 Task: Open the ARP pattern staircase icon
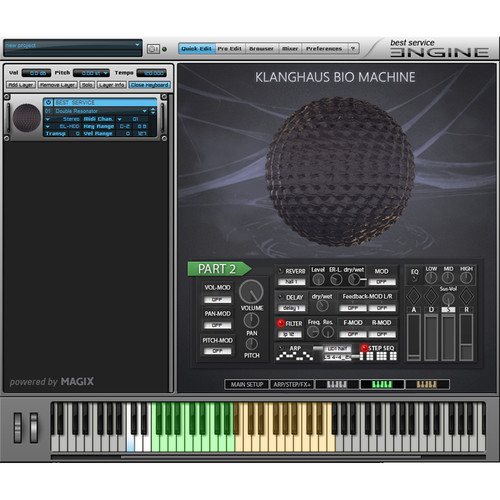point(294,356)
